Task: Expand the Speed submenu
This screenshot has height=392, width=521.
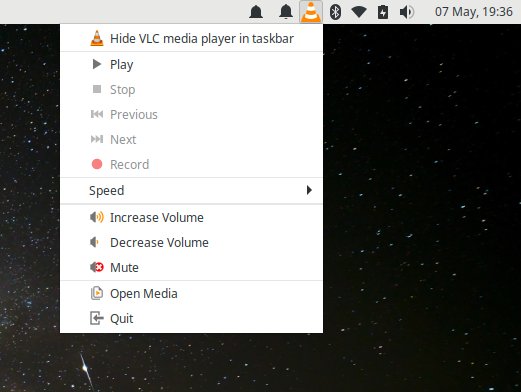Action: coord(191,191)
